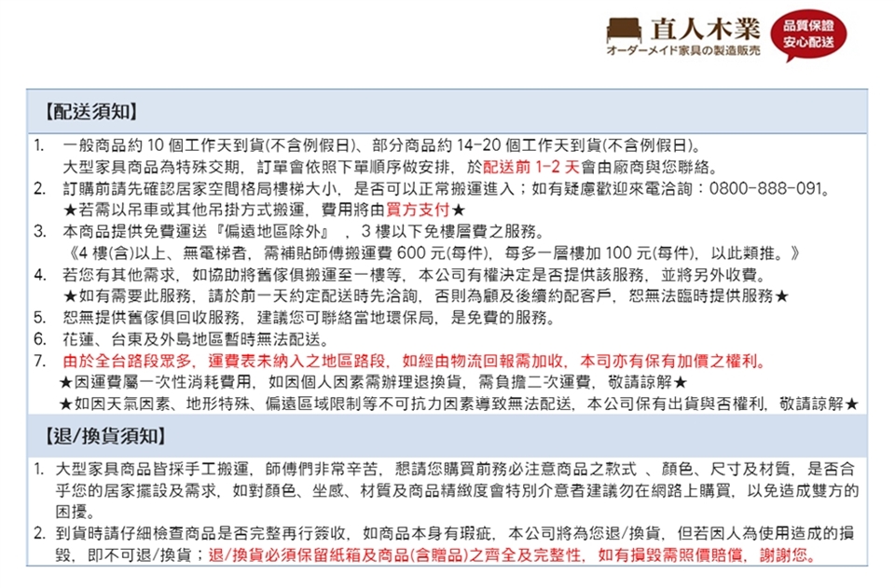The image size is (895, 588).
Task: Click the red 買方支付 text
Action: 412,211
